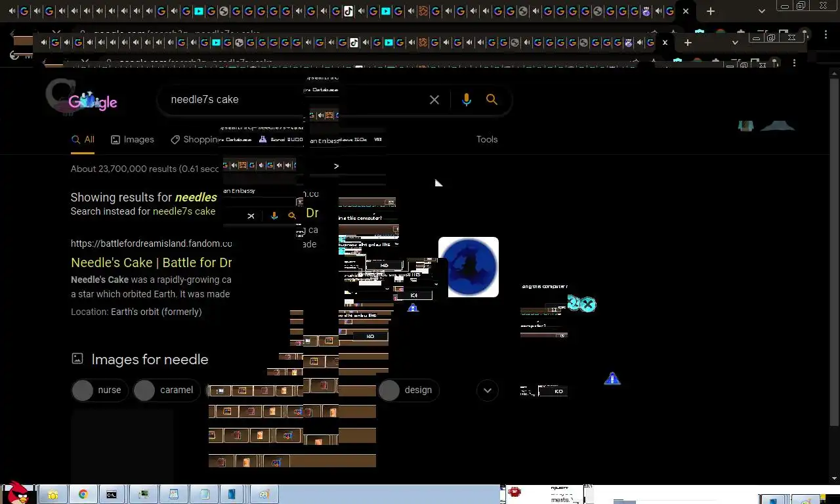Open a new tab in the uppermost tab strip
The width and height of the screenshot is (840, 504).
click(711, 11)
